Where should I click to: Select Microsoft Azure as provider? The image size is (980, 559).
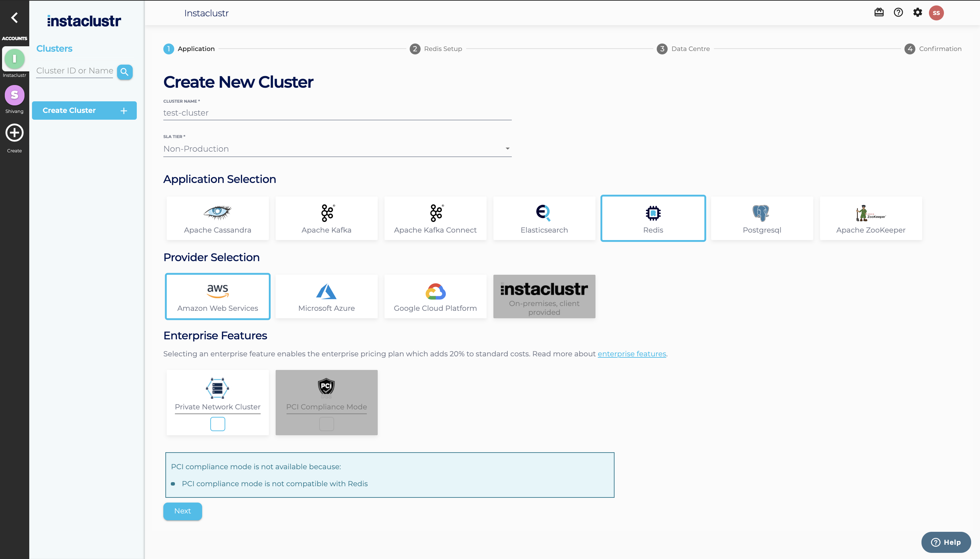326,297
